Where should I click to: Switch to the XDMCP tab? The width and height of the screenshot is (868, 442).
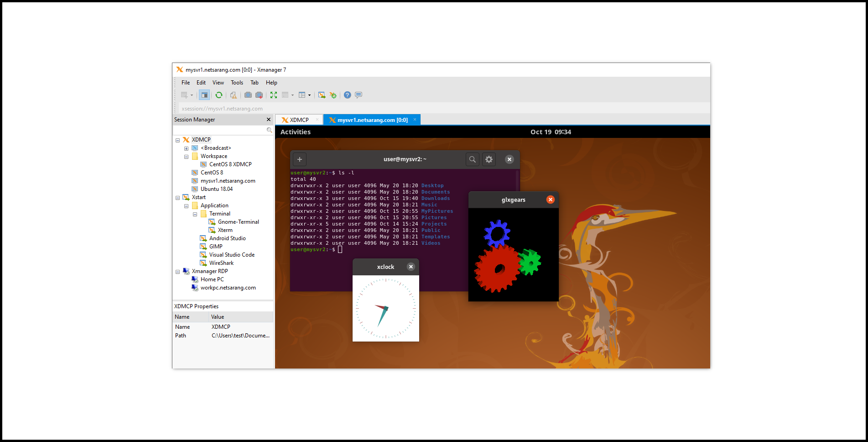[x=299, y=120]
